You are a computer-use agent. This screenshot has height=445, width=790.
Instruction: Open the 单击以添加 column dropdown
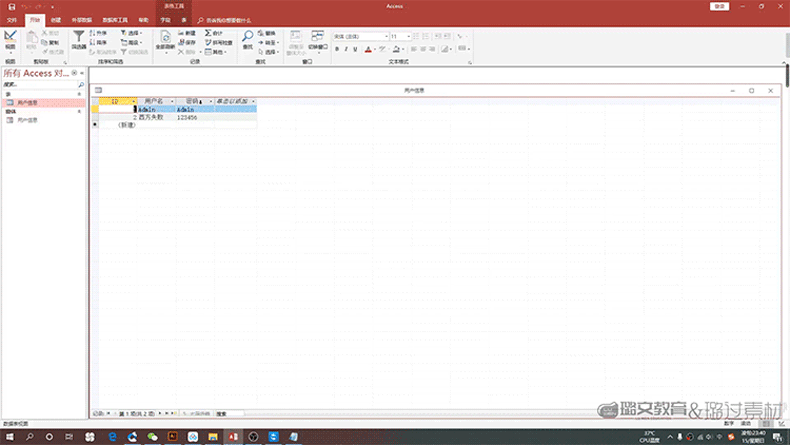tap(253, 101)
